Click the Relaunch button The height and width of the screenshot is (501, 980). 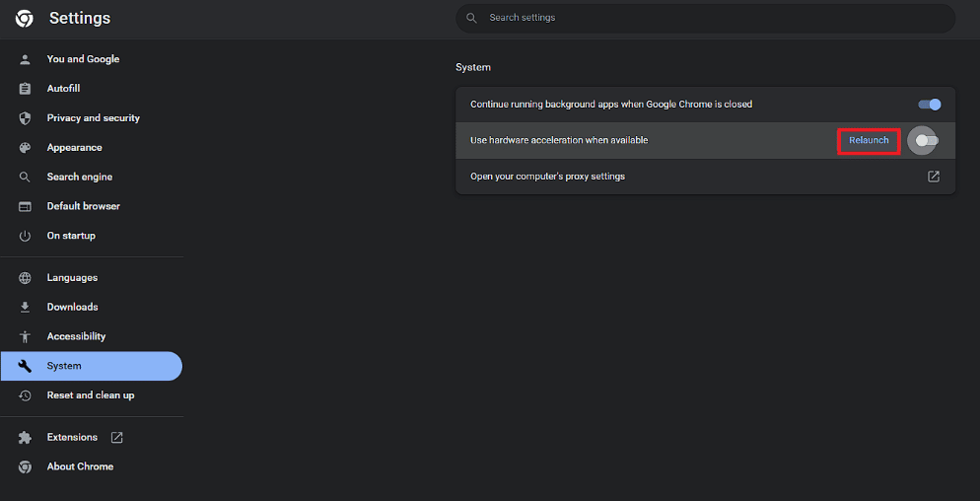[869, 140]
